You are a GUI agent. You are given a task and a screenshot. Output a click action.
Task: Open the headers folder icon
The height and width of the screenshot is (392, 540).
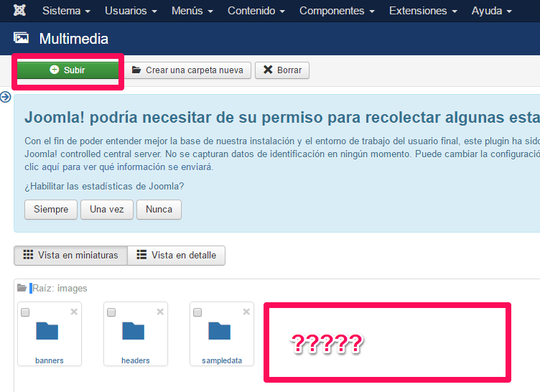click(x=134, y=331)
